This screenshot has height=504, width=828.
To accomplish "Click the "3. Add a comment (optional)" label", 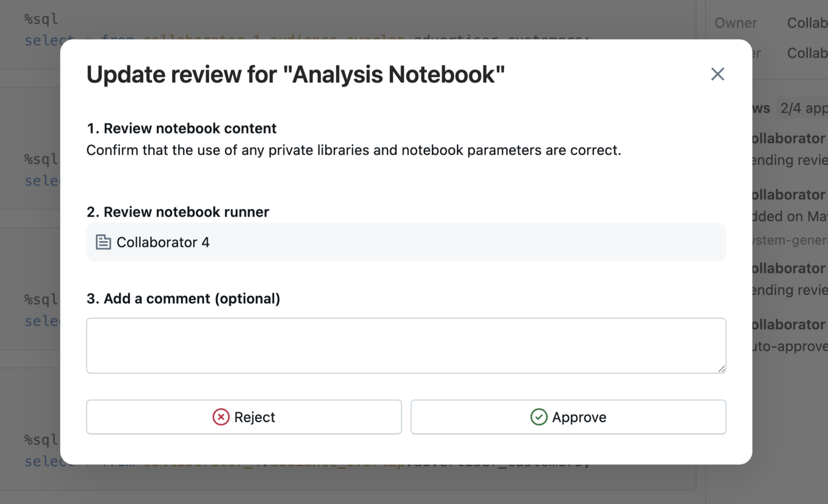I will click(183, 299).
